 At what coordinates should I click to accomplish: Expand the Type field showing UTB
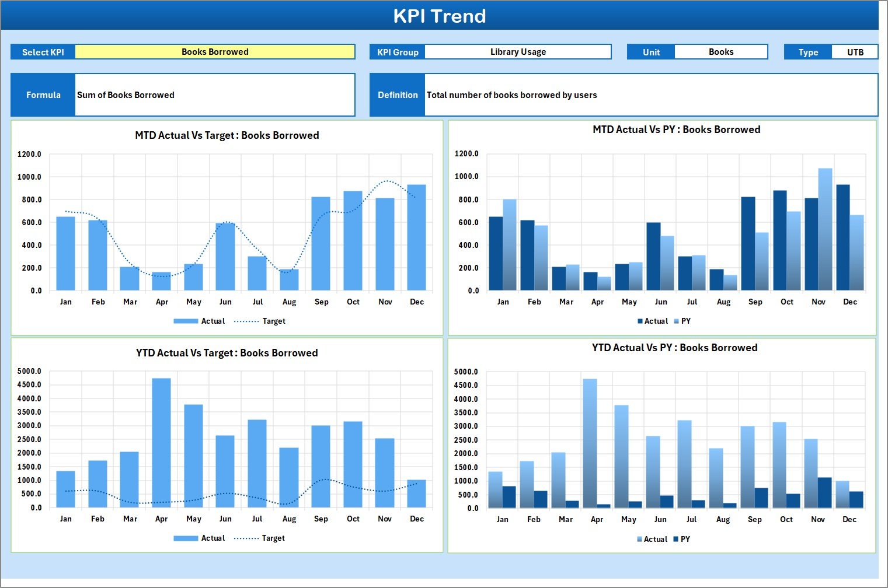pyautogui.click(x=855, y=51)
